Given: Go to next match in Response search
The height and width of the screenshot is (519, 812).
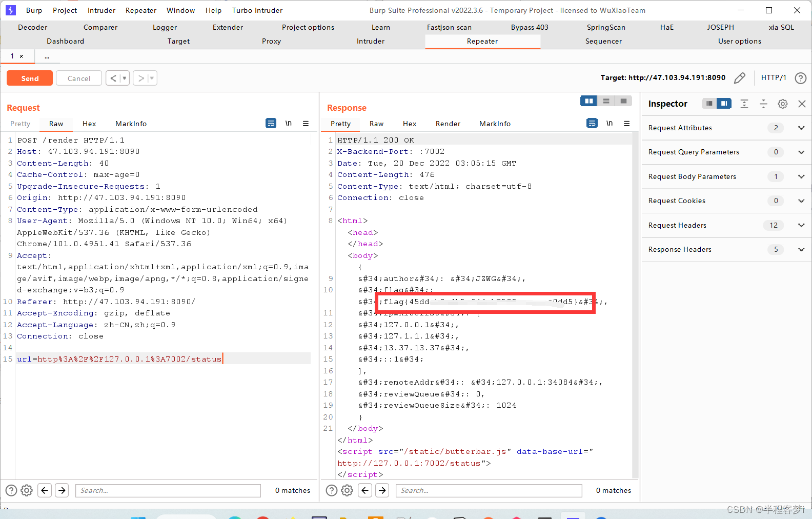Looking at the screenshot, I should pos(382,490).
